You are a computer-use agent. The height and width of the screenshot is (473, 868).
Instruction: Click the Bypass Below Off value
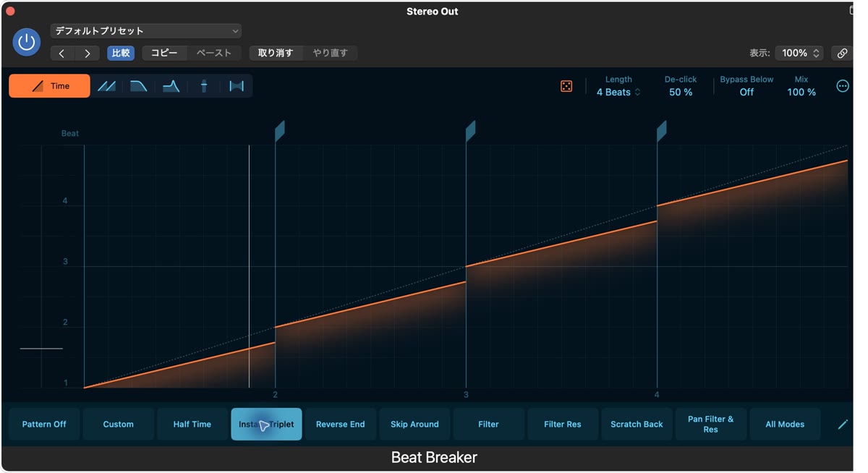tap(746, 92)
